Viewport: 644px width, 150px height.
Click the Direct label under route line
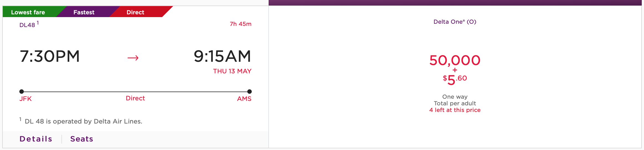(135, 98)
